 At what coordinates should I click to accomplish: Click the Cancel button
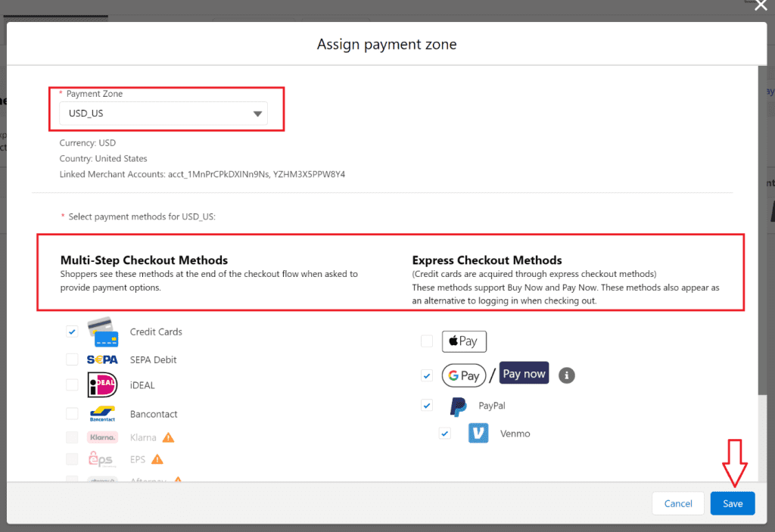pos(678,503)
